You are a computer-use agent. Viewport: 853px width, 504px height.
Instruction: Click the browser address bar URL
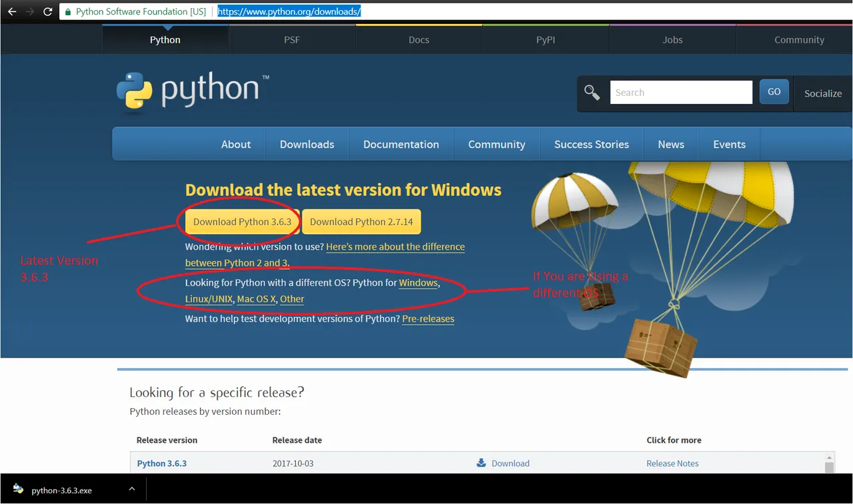tap(289, 12)
